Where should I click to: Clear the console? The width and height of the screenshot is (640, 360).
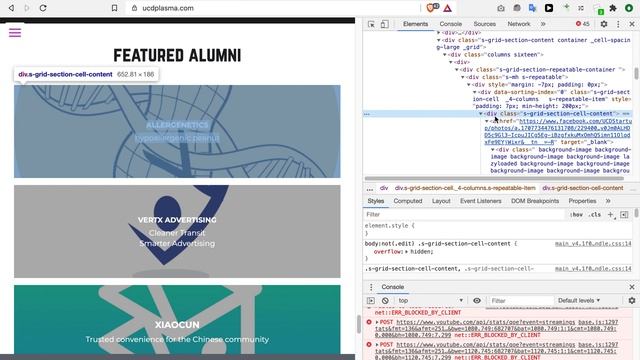(385, 300)
